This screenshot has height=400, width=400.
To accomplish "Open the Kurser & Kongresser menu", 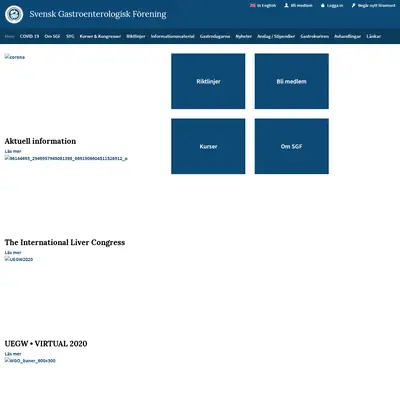I will coord(100,36).
